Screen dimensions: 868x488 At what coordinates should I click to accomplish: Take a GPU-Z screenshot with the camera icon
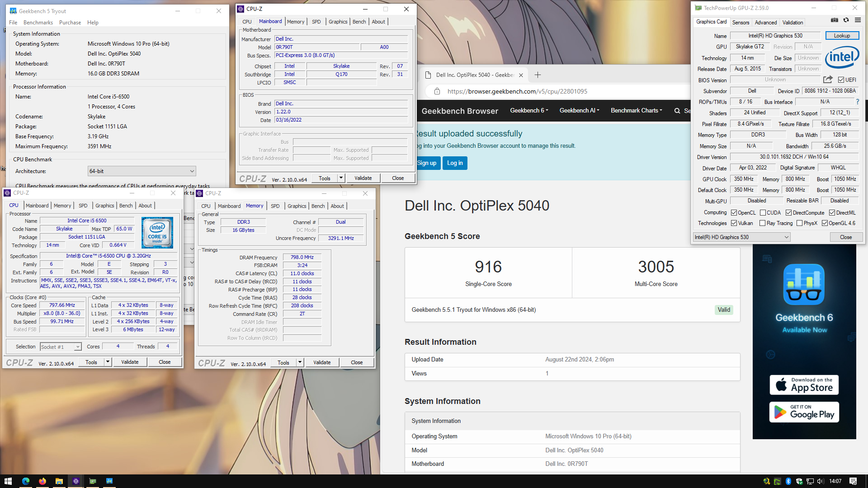click(835, 20)
